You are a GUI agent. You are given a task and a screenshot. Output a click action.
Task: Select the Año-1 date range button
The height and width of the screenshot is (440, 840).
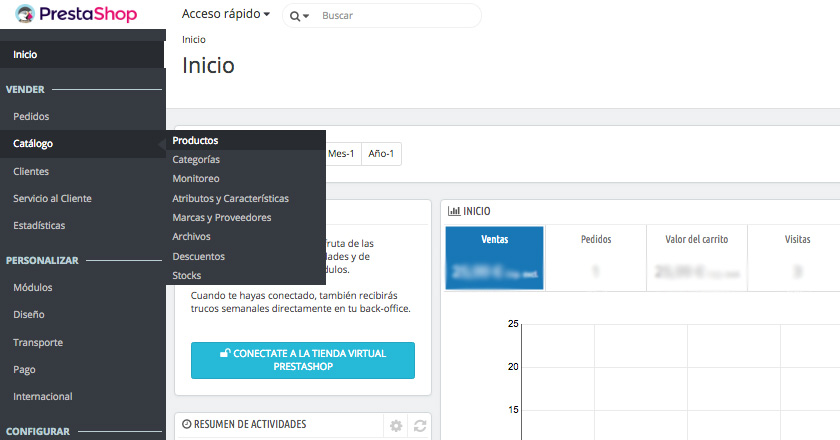381,154
